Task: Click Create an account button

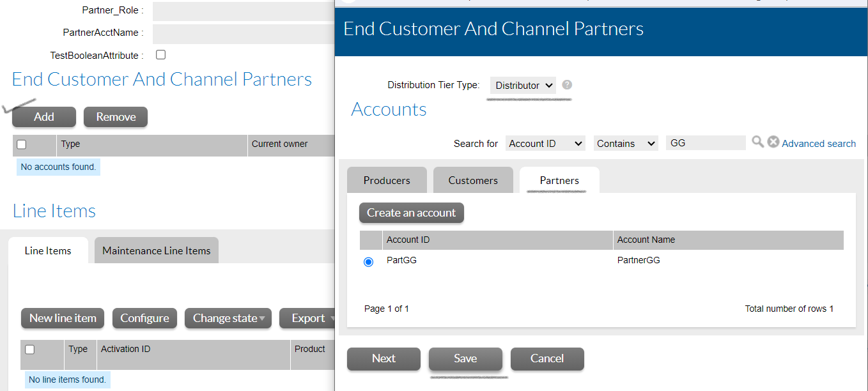Action: tap(412, 213)
